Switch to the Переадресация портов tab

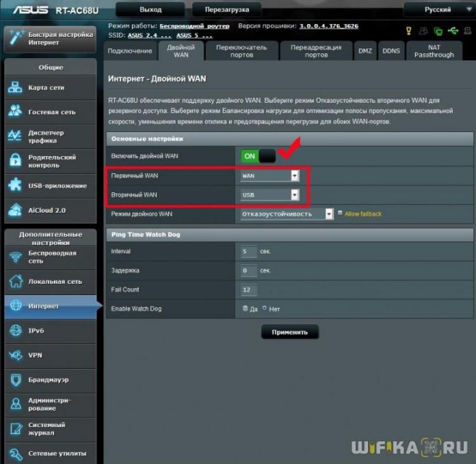click(316, 51)
